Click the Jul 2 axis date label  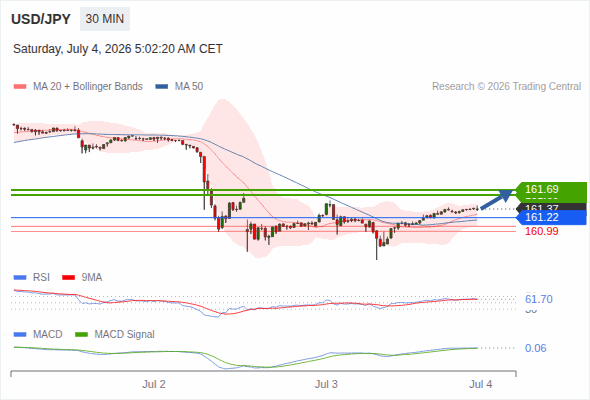pos(154,385)
